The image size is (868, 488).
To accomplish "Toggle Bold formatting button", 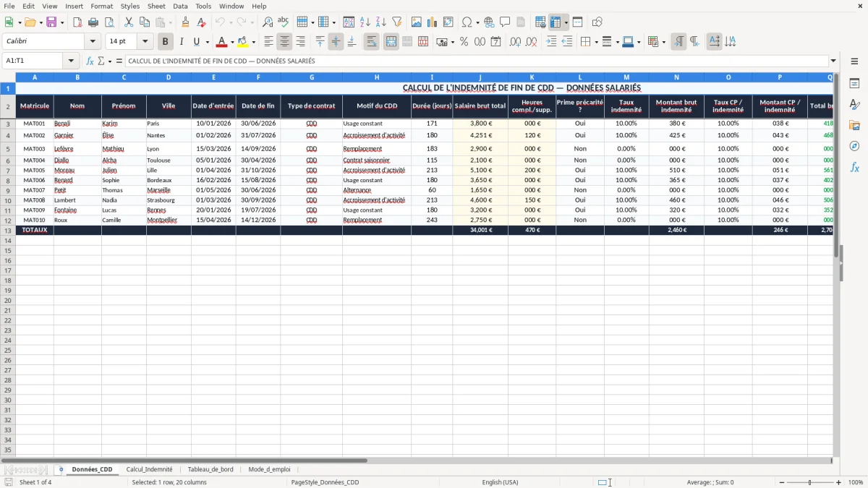I will tap(166, 42).
